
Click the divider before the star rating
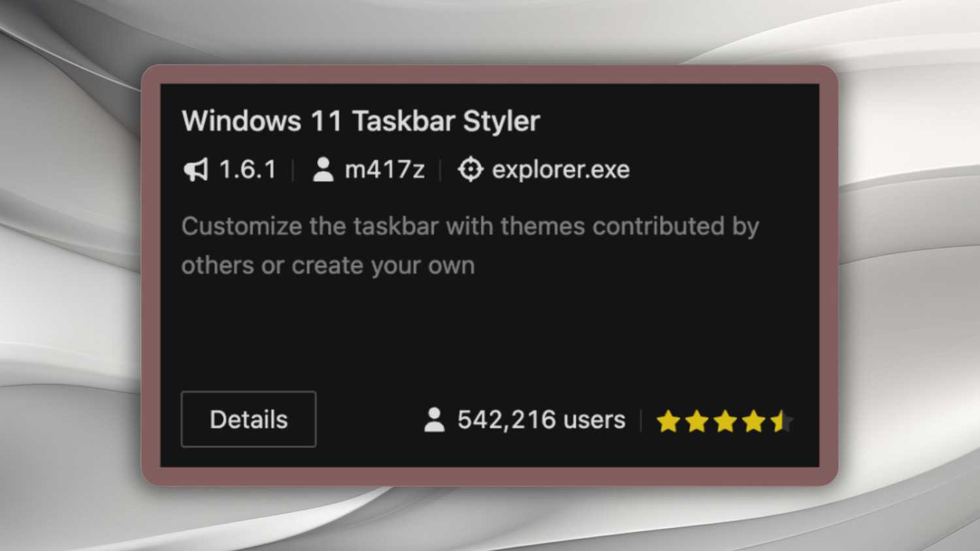click(x=641, y=420)
